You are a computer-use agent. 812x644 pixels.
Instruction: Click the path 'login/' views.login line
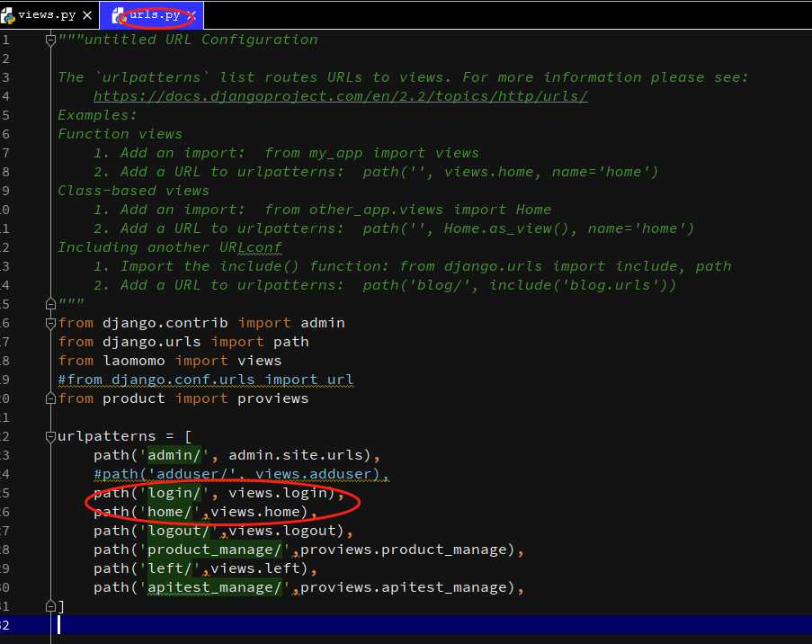click(219, 493)
